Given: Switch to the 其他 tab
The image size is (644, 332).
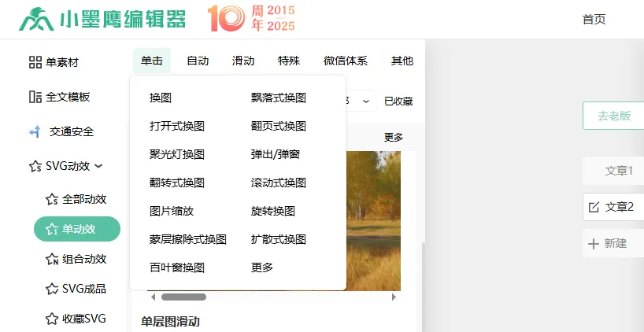Looking at the screenshot, I should (x=402, y=61).
